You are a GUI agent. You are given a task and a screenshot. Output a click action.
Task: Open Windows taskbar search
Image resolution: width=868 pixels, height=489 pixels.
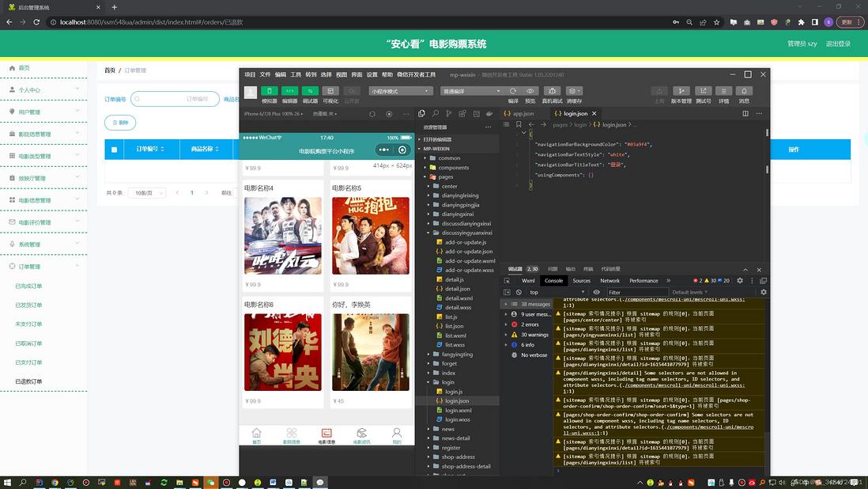[23, 483]
